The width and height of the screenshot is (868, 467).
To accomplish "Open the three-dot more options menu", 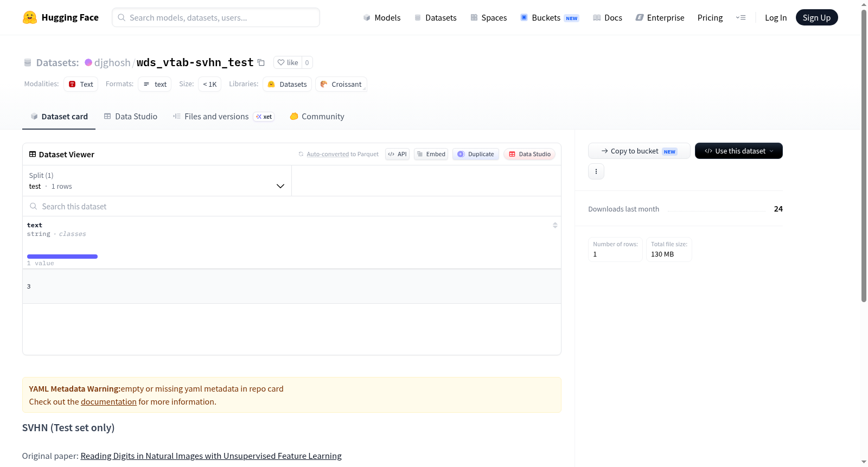I will (596, 171).
